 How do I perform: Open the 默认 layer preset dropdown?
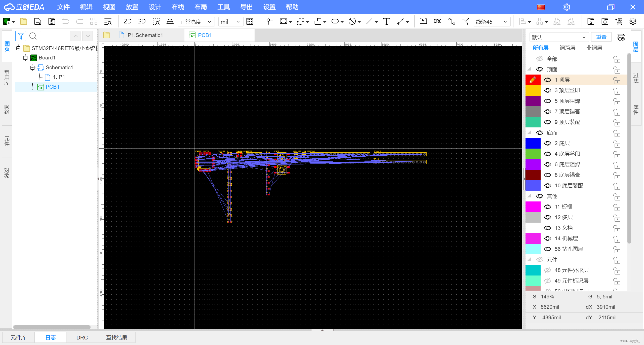pyautogui.click(x=559, y=37)
